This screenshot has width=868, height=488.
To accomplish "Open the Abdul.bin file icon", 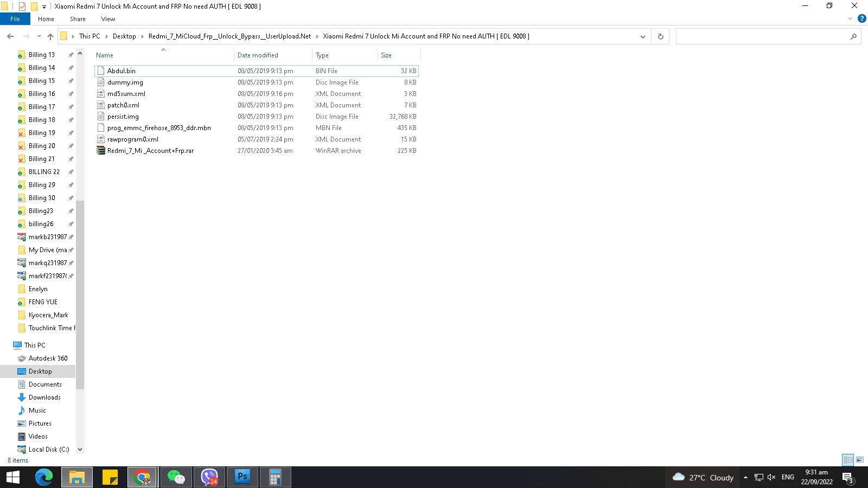I will tap(101, 71).
